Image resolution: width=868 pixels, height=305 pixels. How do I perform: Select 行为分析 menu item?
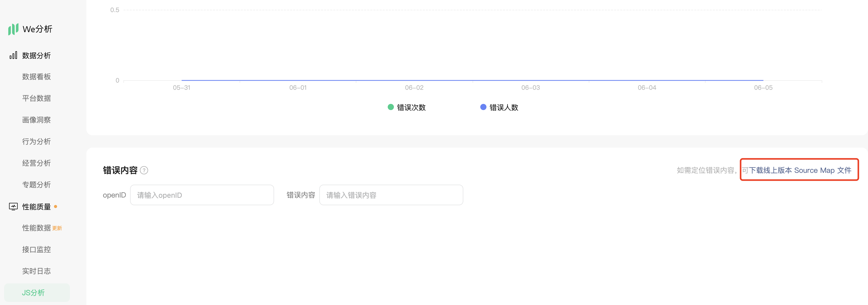coord(37,141)
